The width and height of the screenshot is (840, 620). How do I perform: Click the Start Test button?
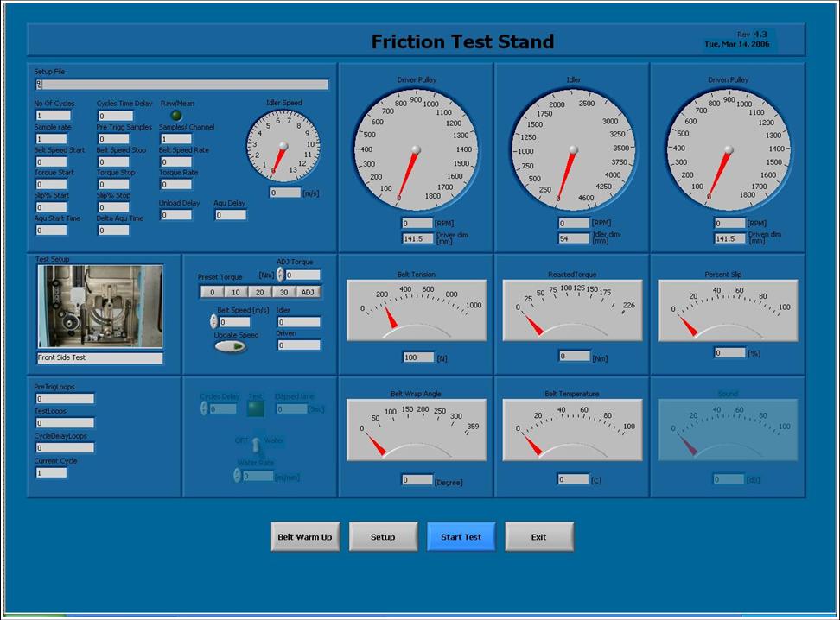point(461,537)
